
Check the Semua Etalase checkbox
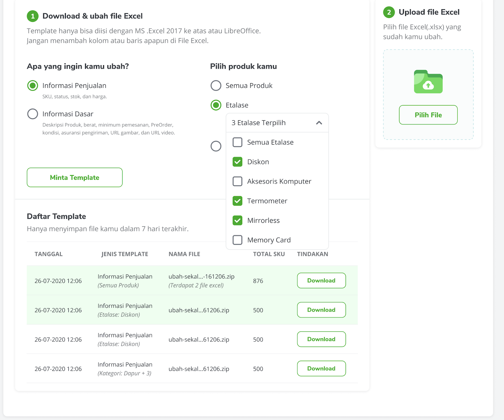pos(237,142)
